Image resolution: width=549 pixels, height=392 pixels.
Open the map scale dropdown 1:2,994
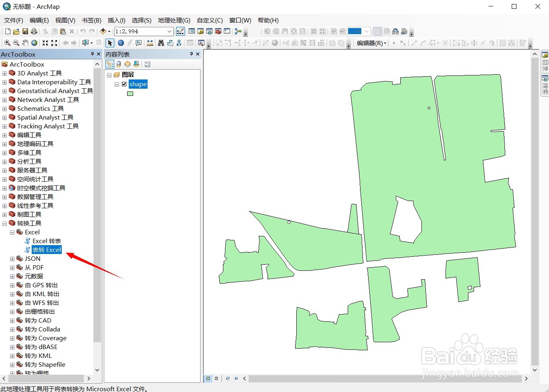point(169,31)
